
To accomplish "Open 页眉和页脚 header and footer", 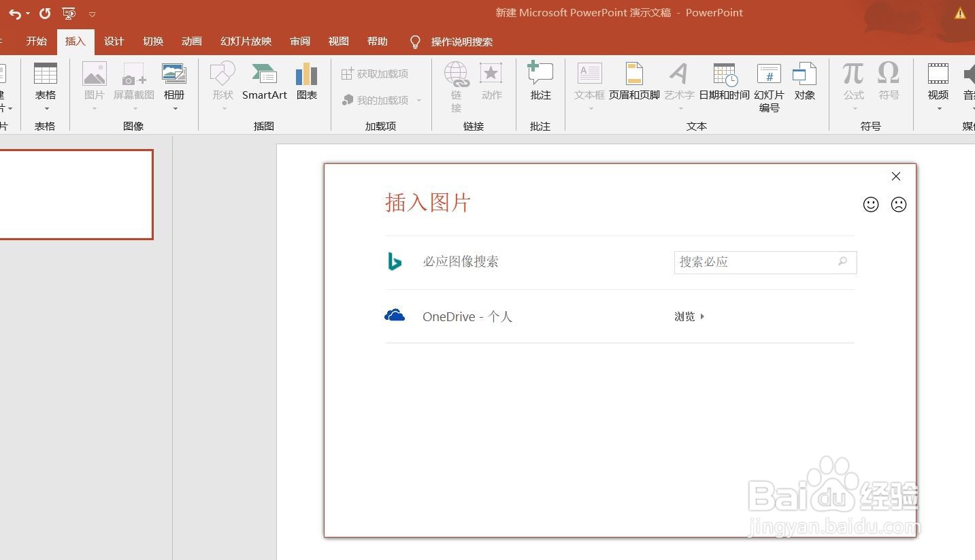I will tap(634, 82).
